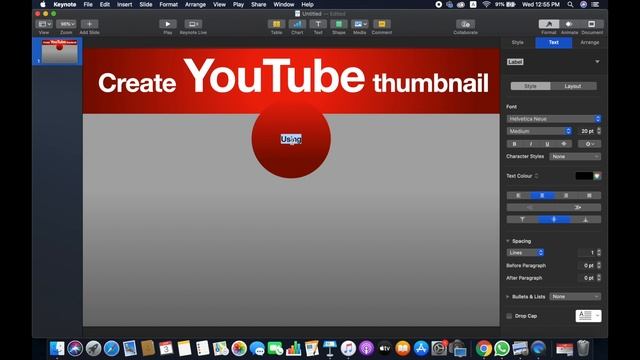
Task: Insert a Chart from the toolbar
Action: [x=297, y=24]
